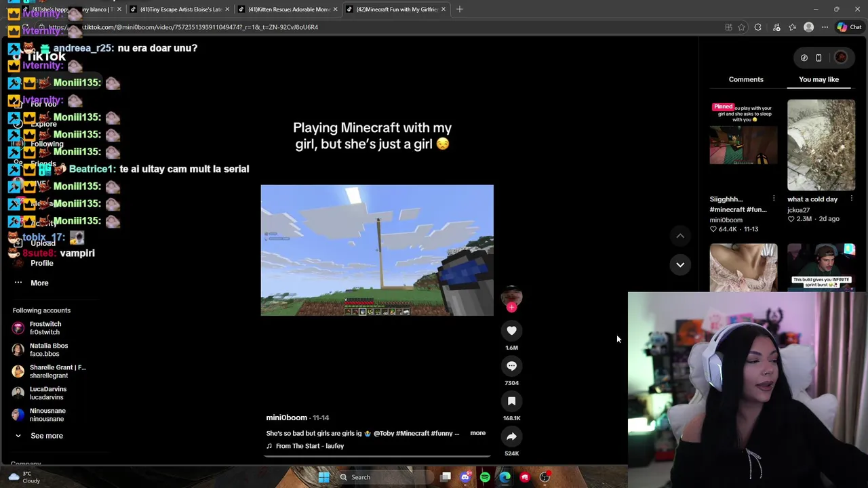Image resolution: width=868 pixels, height=488 pixels.
Task: Go to previous video with up arrow
Action: (x=680, y=235)
